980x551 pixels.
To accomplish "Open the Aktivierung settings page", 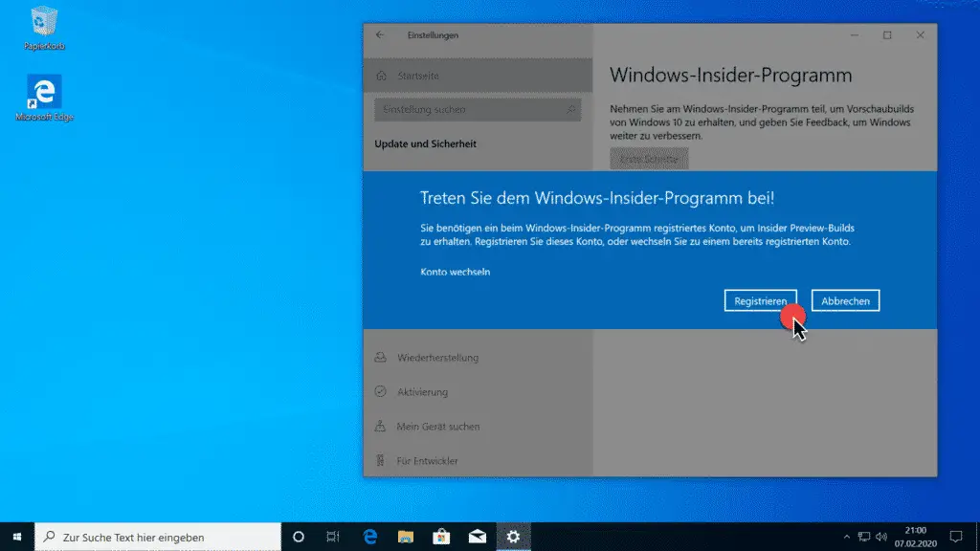I will point(478,391).
